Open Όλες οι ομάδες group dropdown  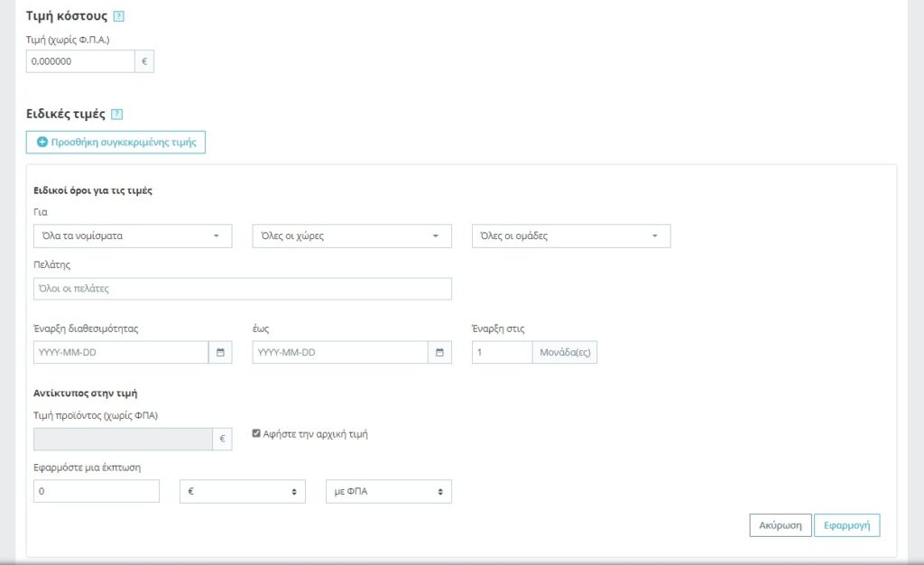570,236
